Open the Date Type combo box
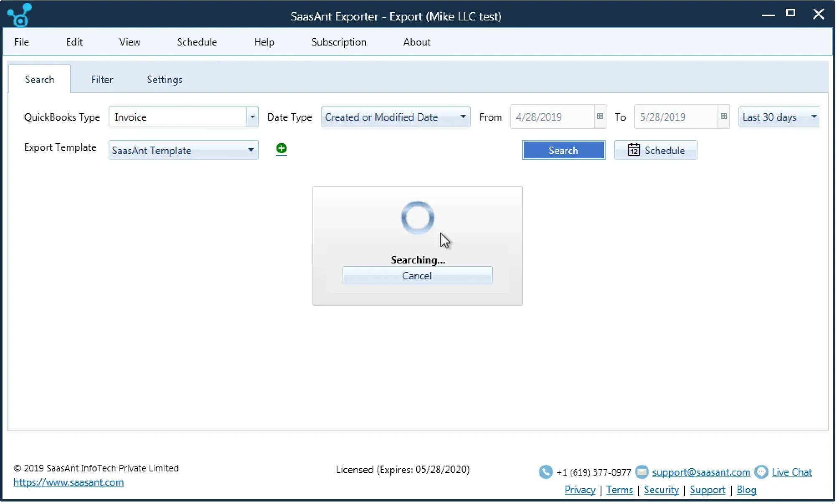The width and height of the screenshot is (837, 504). tap(396, 117)
